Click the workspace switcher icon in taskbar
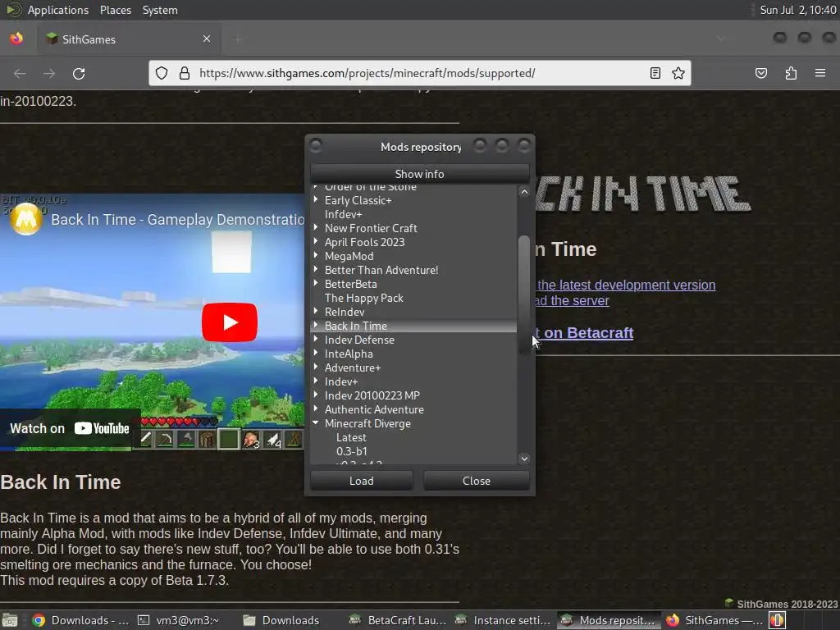 coord(778,620)
